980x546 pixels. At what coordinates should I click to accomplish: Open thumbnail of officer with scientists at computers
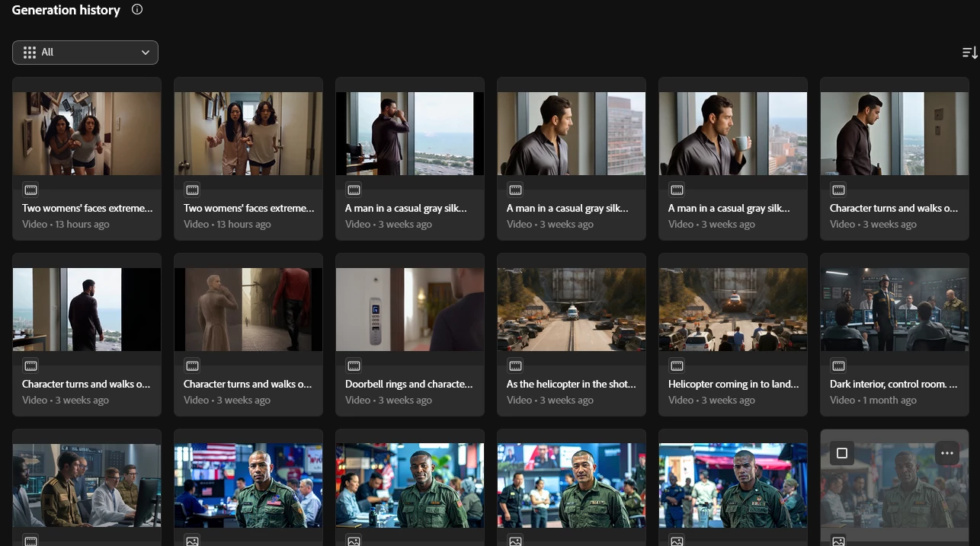tap(87, 485)
